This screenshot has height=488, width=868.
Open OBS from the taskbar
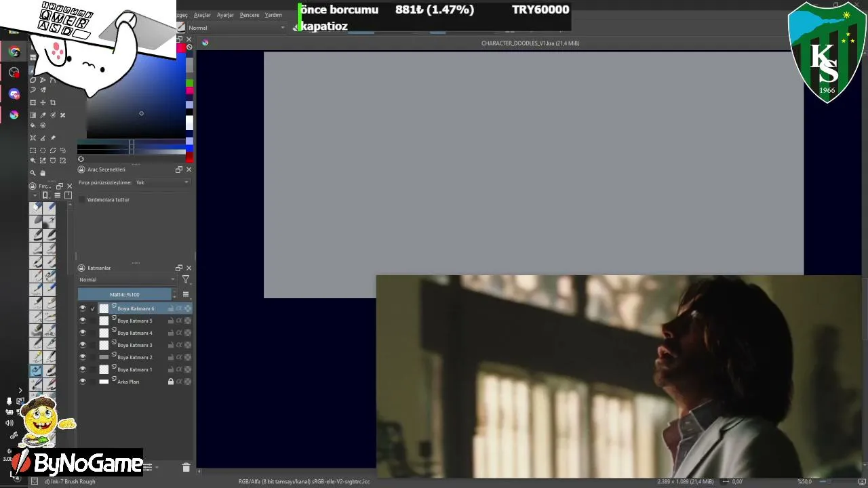(14, 73)
